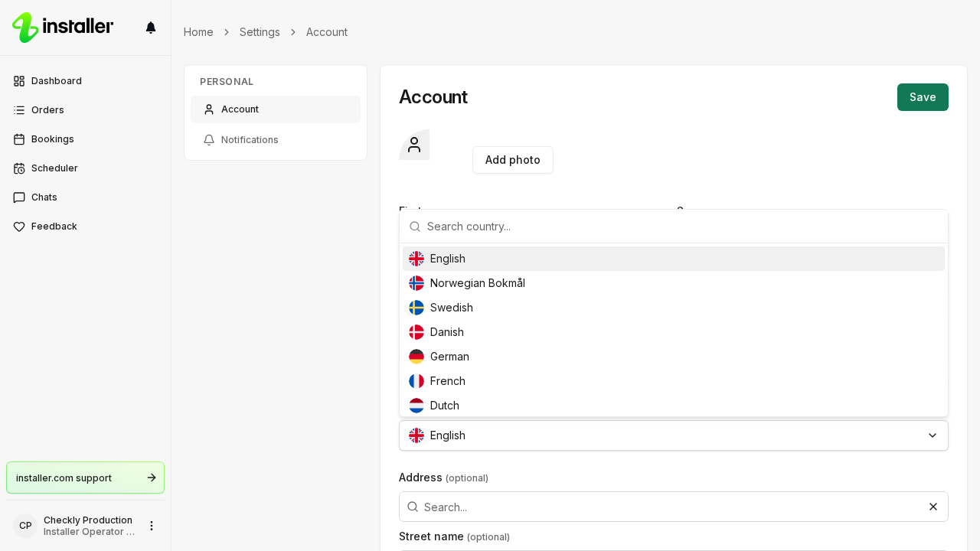980x551 pixels.
Task: Click the Norwegian flag icon
Action: 416,283
